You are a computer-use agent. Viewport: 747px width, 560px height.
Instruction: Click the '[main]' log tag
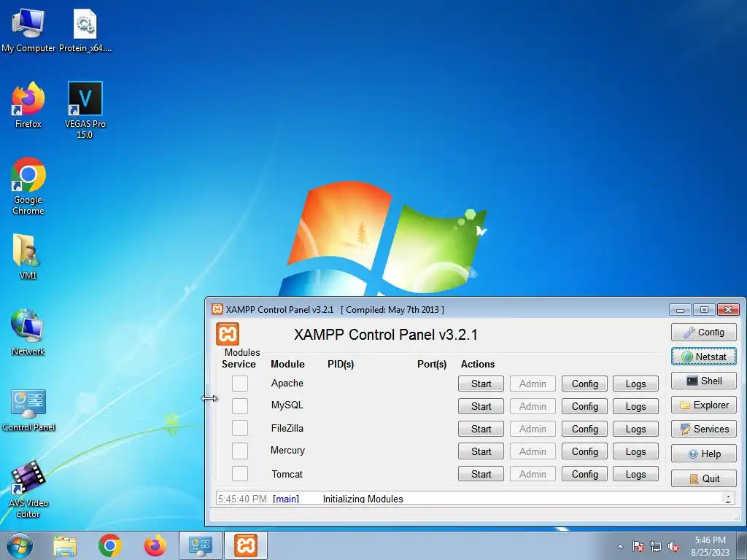(x=286, y=499)
